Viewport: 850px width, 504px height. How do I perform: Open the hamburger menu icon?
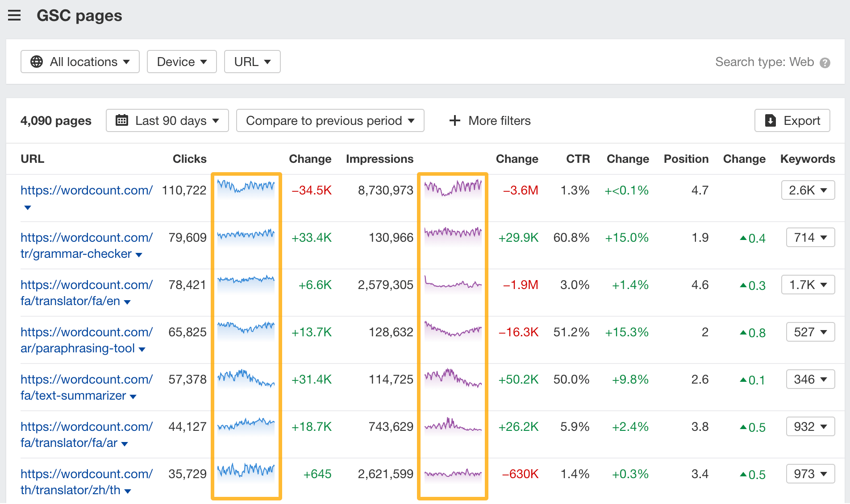[x=14, y=16]
